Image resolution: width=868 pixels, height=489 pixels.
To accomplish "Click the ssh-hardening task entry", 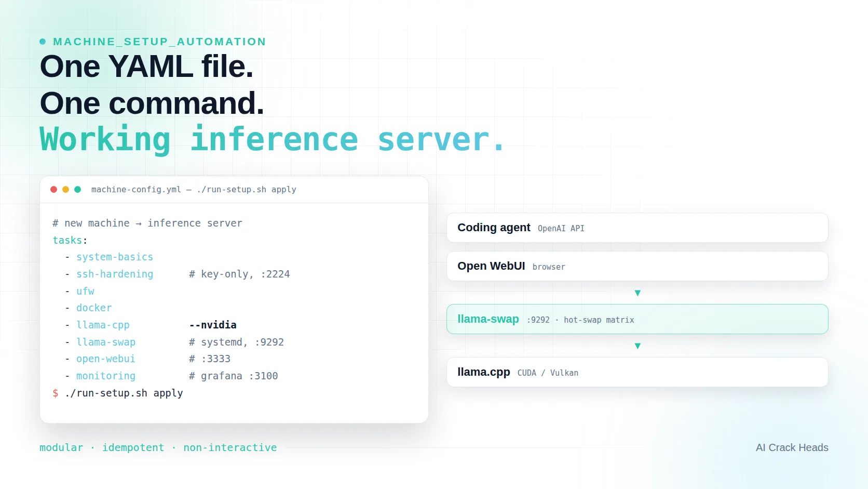I will coord(115,274).
